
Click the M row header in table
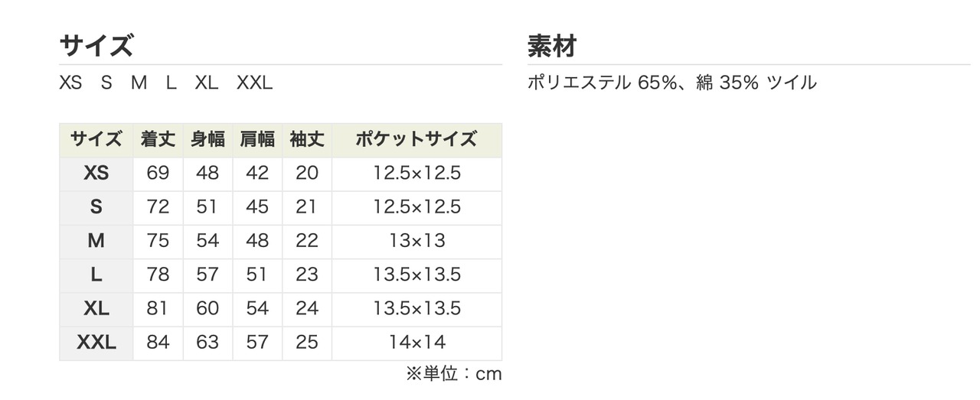tap(96, 241)
